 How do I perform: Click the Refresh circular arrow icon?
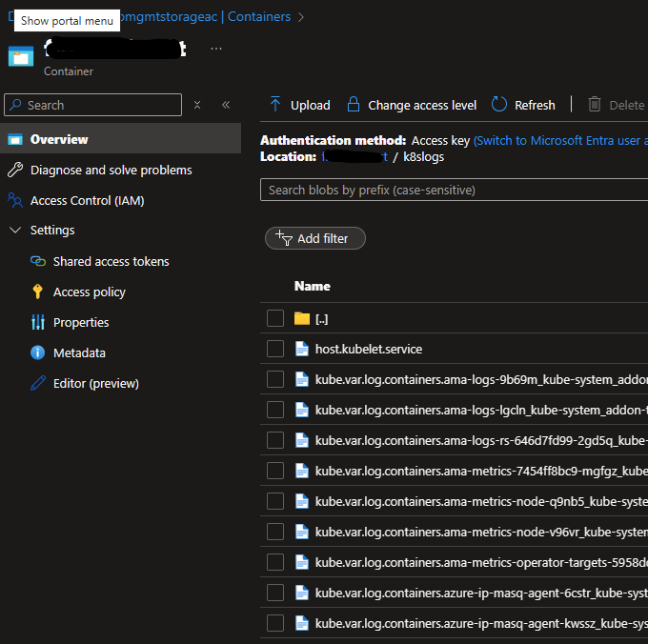click(x=498, y=104)
